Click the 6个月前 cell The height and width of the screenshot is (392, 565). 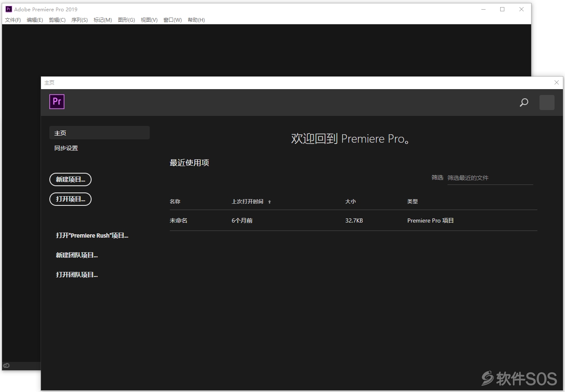click(x=242, y=220)
